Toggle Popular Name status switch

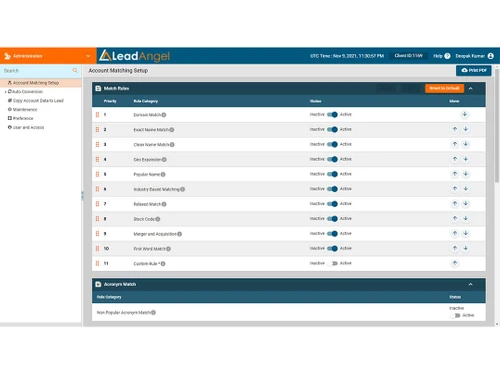(x=332, y=174)
